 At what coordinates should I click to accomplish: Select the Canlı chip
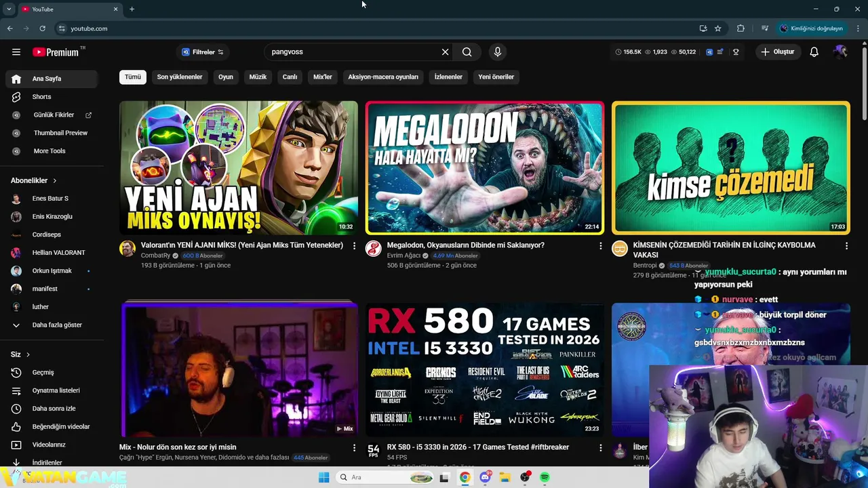coord(290,77)
